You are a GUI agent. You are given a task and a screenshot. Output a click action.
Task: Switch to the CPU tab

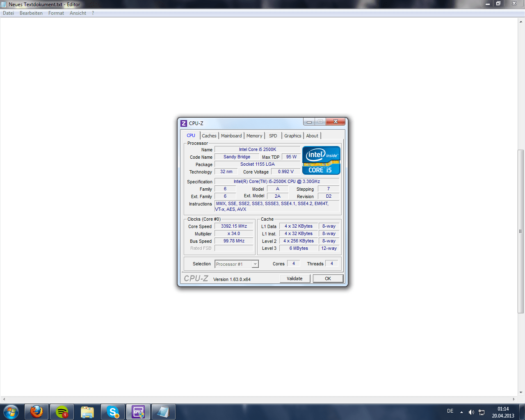pos(191,135)
